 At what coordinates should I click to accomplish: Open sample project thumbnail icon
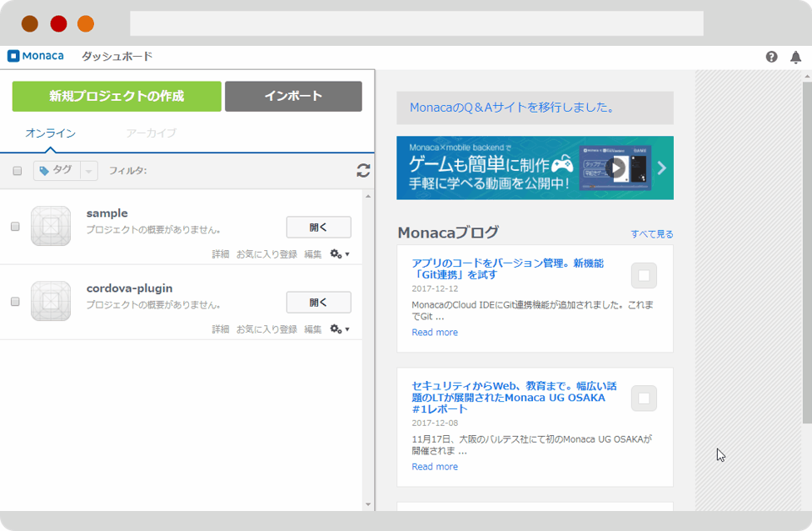51,226
